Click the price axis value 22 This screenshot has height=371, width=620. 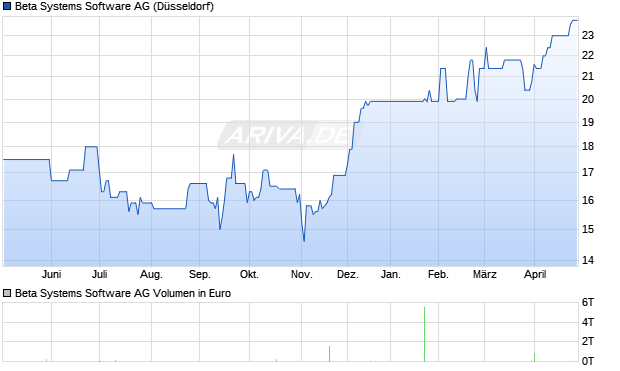pyautogui.click(x=588, y=55)
